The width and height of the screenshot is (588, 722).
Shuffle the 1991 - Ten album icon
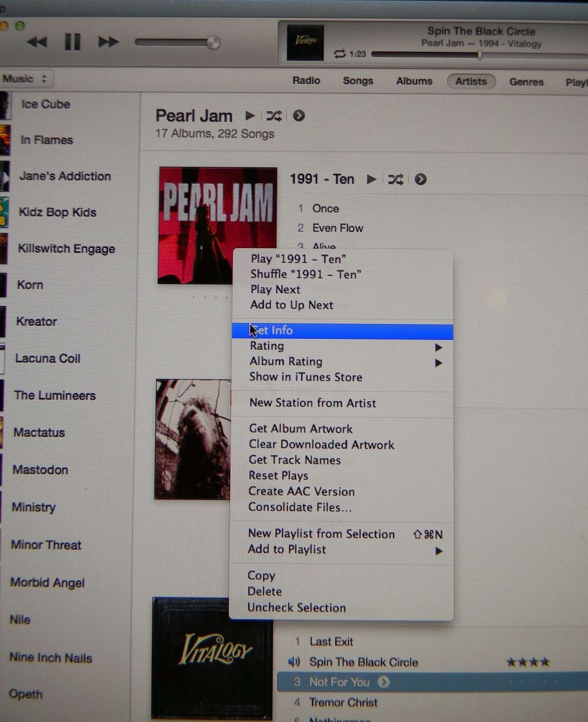click(x=396, y=180)
